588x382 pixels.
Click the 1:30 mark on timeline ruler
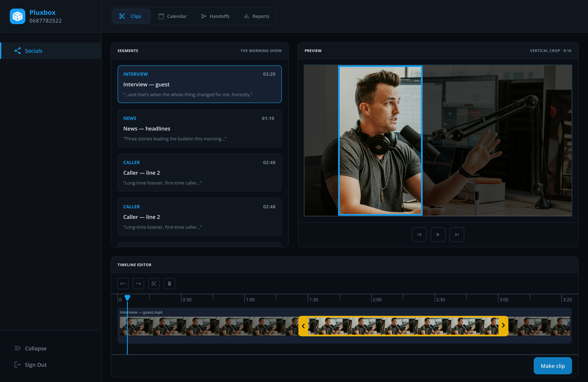pos(314,300)
